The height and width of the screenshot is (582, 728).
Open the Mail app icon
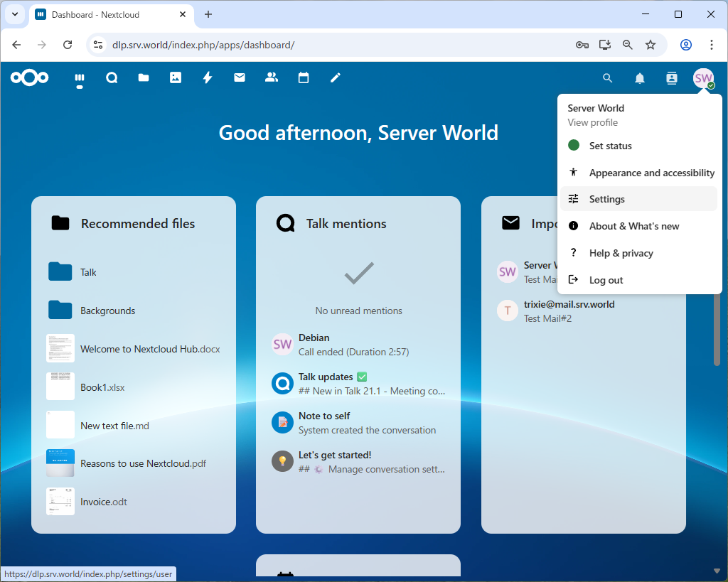point(240,78)
